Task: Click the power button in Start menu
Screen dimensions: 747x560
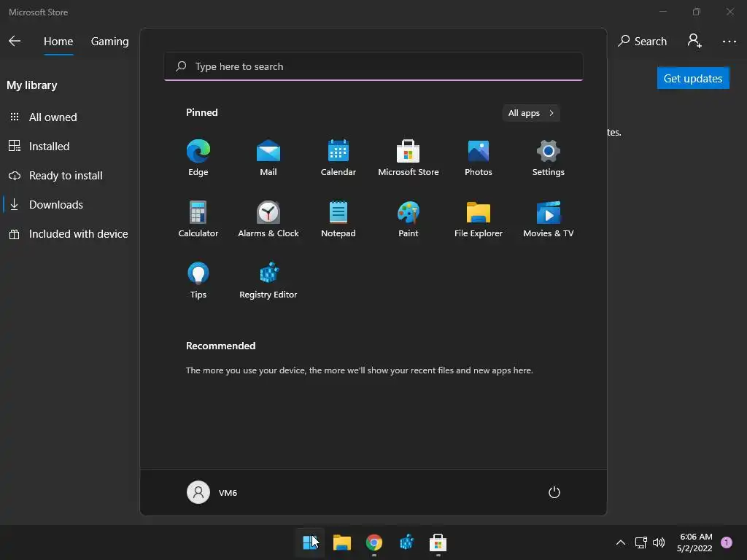Action: pos(554,492)
